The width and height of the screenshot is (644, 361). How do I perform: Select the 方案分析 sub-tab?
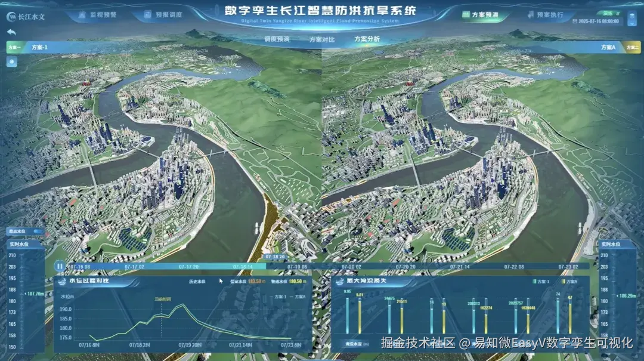point(367,39)
